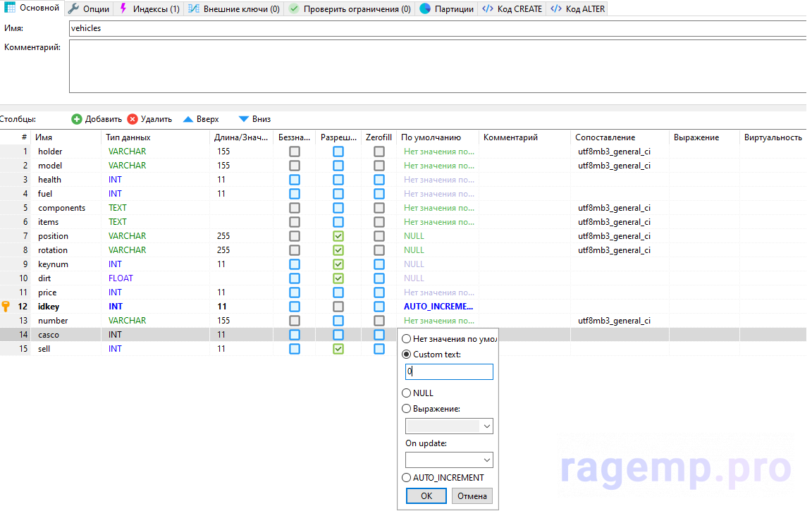Click the Сопоставление column header
The width and height of the screenshot is (812, 511).
[605, 137]
